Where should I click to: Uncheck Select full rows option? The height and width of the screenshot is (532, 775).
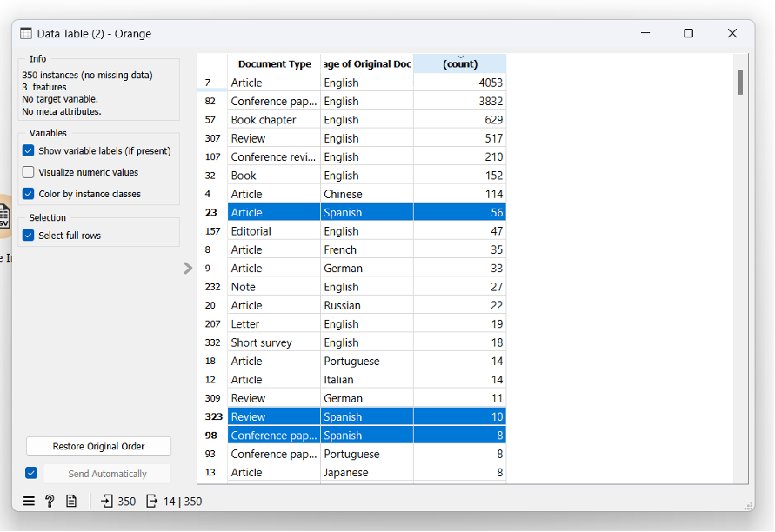pos(29,236)
